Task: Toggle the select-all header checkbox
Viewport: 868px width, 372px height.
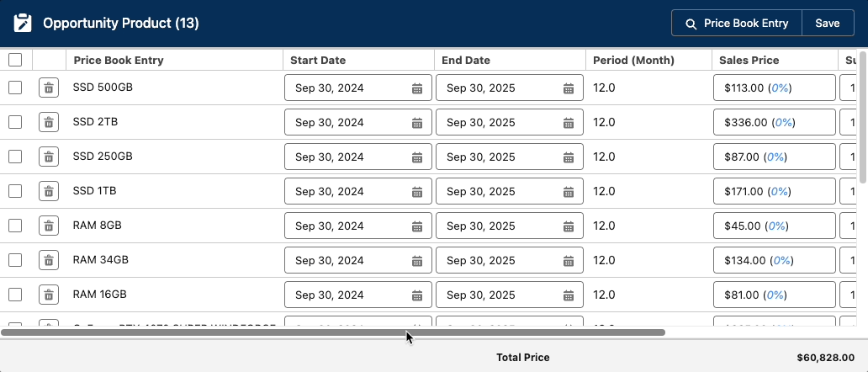Action: [x=15, y=60]
